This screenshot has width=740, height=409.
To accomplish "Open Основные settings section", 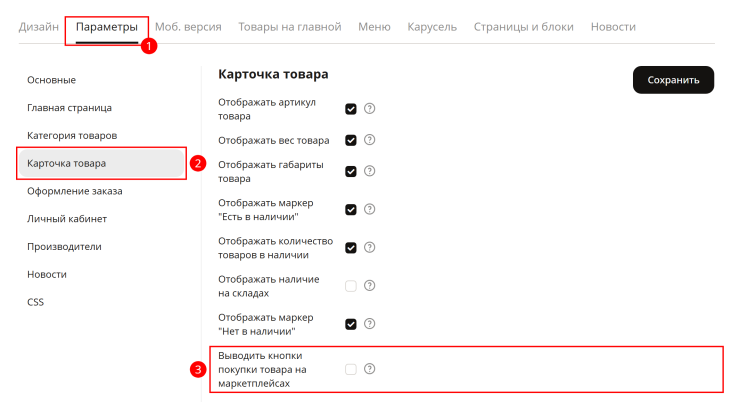I will click(51, 80).
